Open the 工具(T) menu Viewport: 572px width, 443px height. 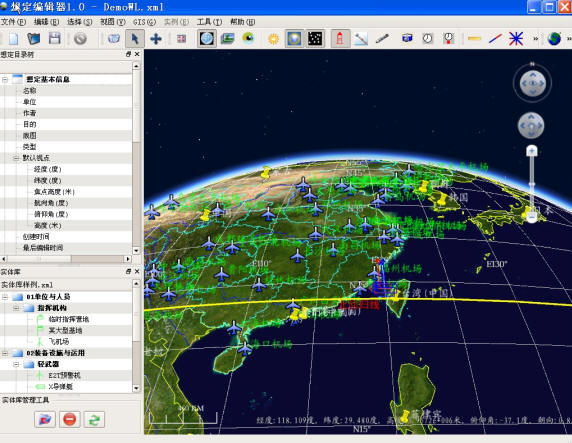click(209, 22)
